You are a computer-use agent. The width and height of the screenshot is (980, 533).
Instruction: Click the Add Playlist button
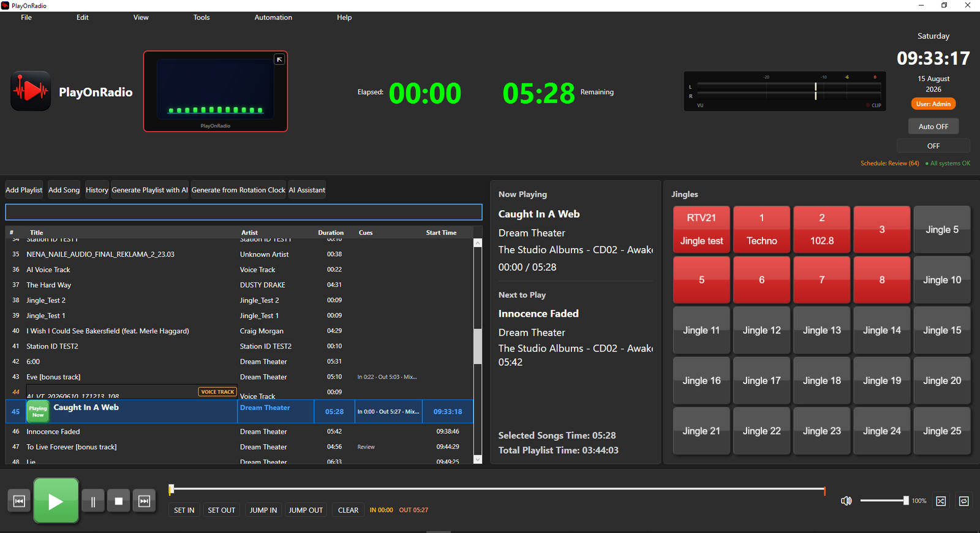tap(24, 190)
